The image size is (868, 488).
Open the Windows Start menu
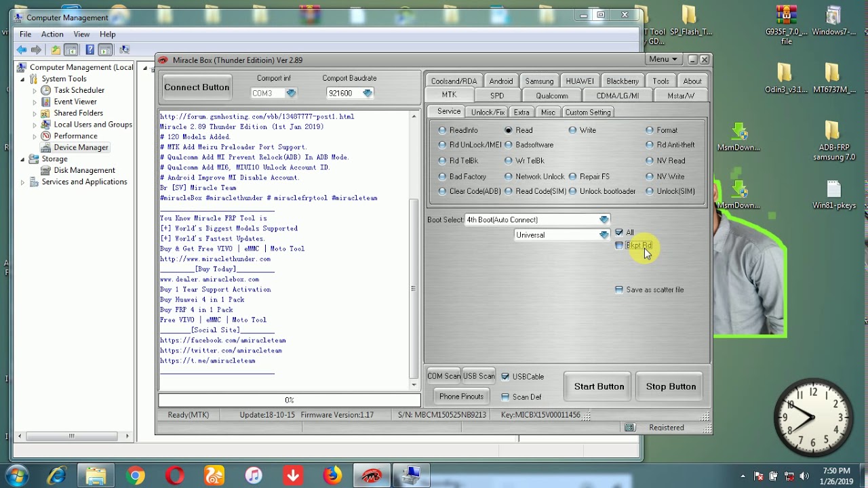(x=18, y=476)
